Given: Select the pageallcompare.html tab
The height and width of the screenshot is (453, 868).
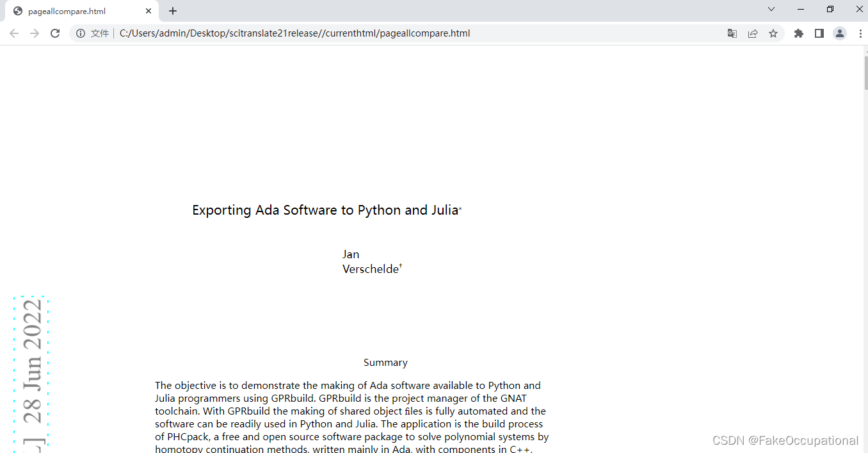Looking at the screenshot, I should tap(82, 11).
